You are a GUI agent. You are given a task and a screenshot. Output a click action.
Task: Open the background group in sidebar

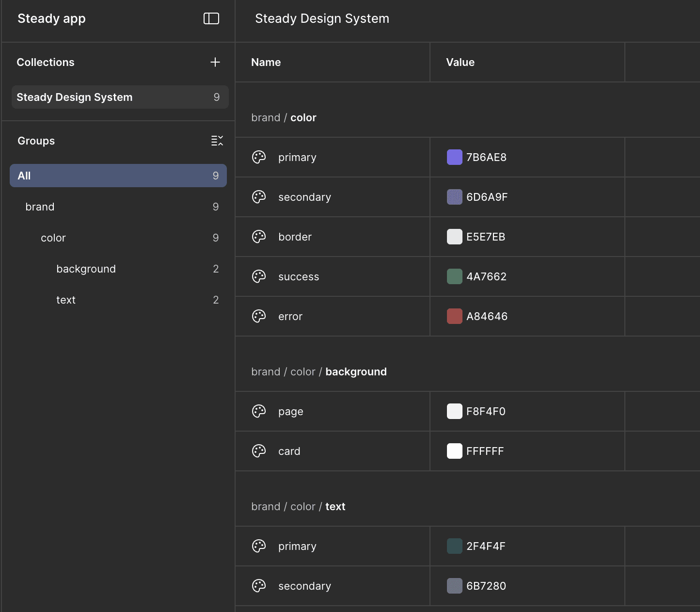(x=86, y=269)
